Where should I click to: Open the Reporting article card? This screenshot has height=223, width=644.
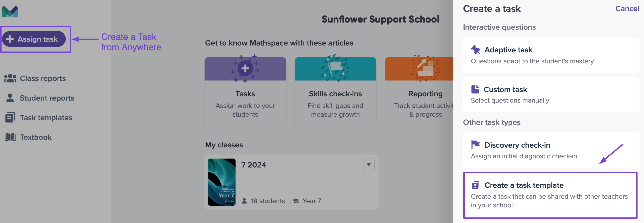coord(419,92)
